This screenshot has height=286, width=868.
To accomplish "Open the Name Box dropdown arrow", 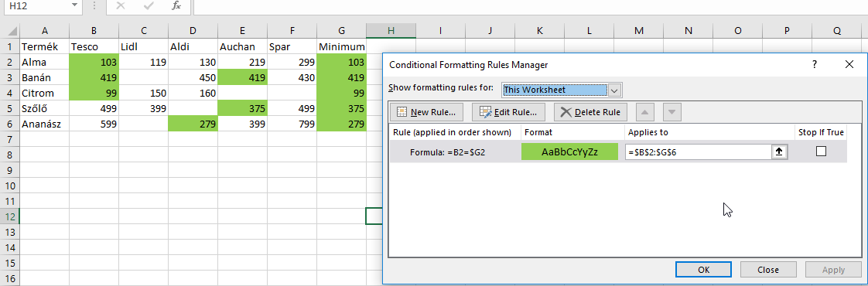I will (75, 5).
